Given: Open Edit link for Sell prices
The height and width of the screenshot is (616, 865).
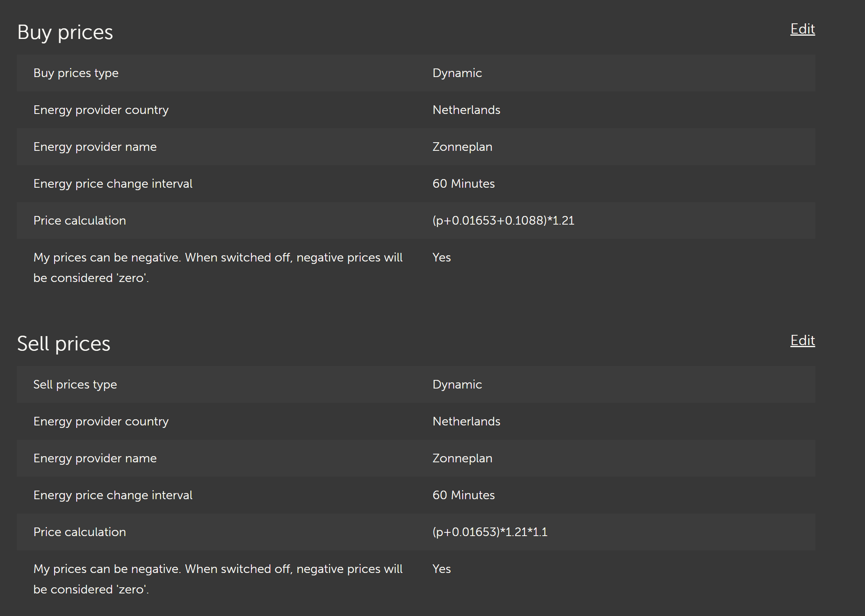Looking at the screenshot, I should click(x=802, y=341).
